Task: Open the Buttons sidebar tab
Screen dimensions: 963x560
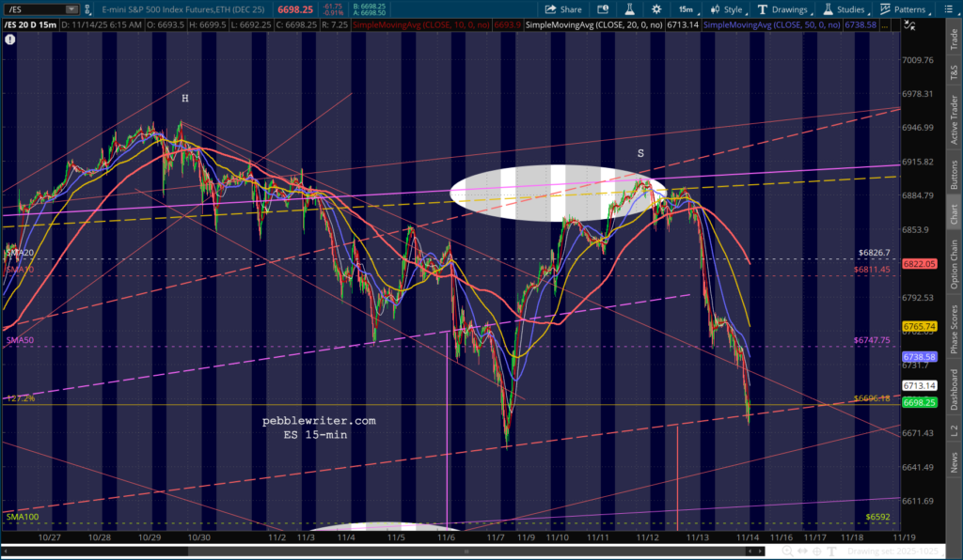Action: click(x=954, y=175)
